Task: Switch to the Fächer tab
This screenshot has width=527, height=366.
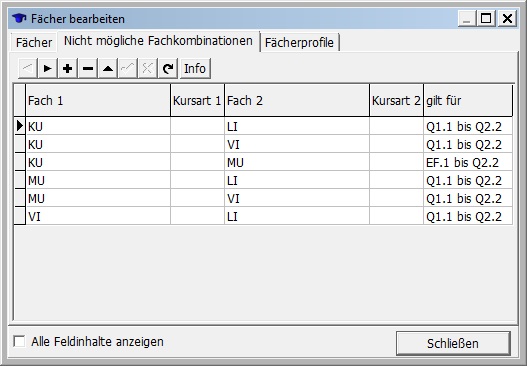Action: 34,43
